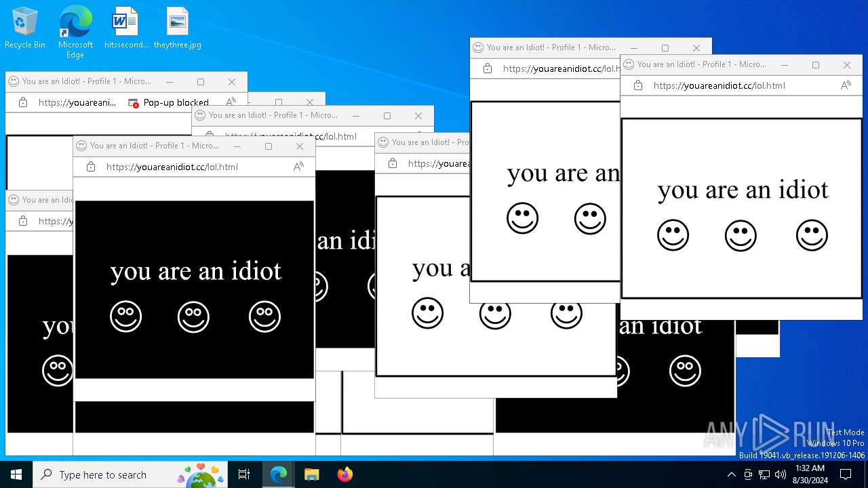Screen dimensions: 868x488
Task: Click the lock icon in the Pop-up blocked window
Action: coord(23,102)
